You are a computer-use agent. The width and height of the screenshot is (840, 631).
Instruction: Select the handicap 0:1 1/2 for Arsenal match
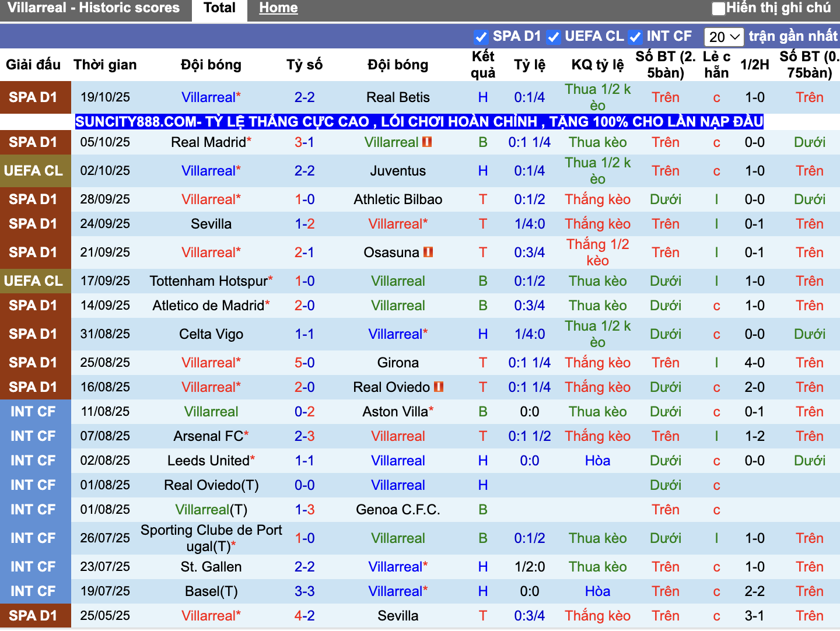point(530,436)
